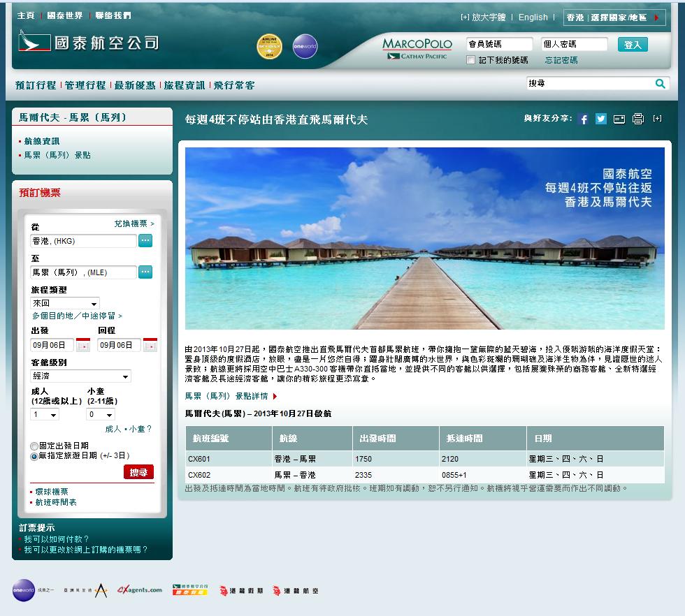Screen dimensions: 685x616
Task: Share page on Facebook icon
Action: coord(583,119)
